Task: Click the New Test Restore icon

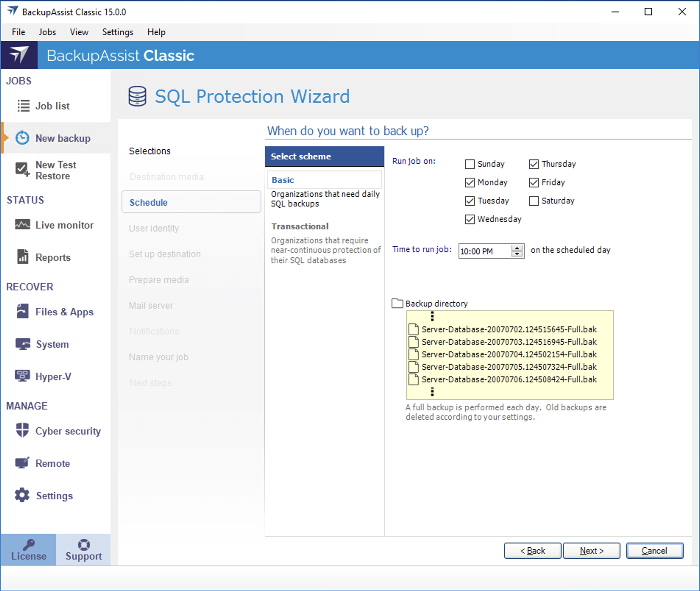Action: 22,170
